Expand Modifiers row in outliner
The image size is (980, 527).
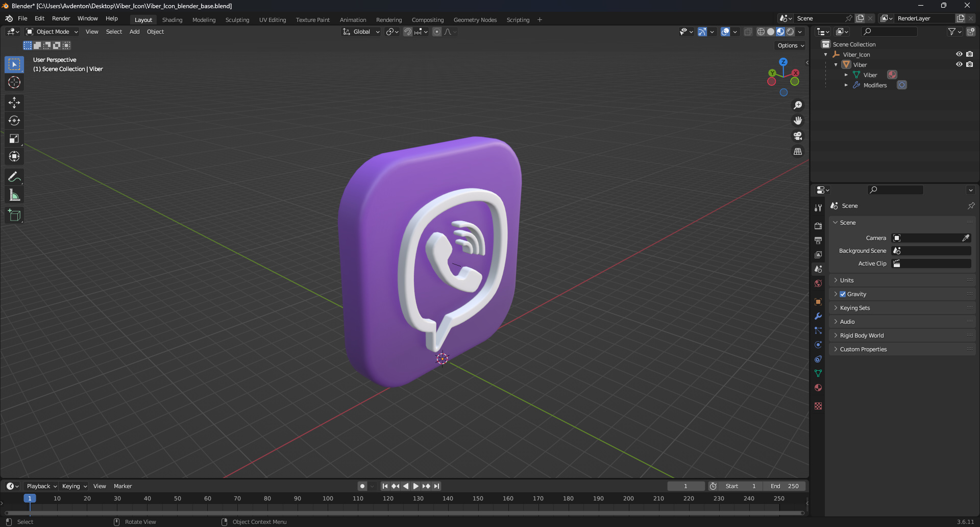[846, 85]
